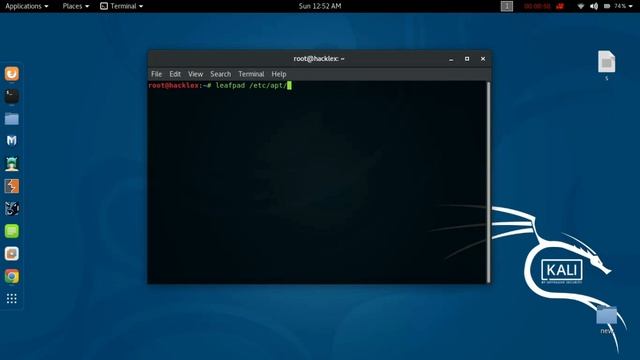Open the Edit menu in terminal

click(175, 74)
